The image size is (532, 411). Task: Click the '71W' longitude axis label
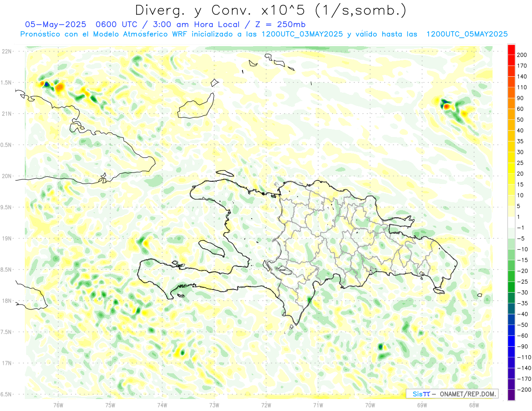point(318,405)
